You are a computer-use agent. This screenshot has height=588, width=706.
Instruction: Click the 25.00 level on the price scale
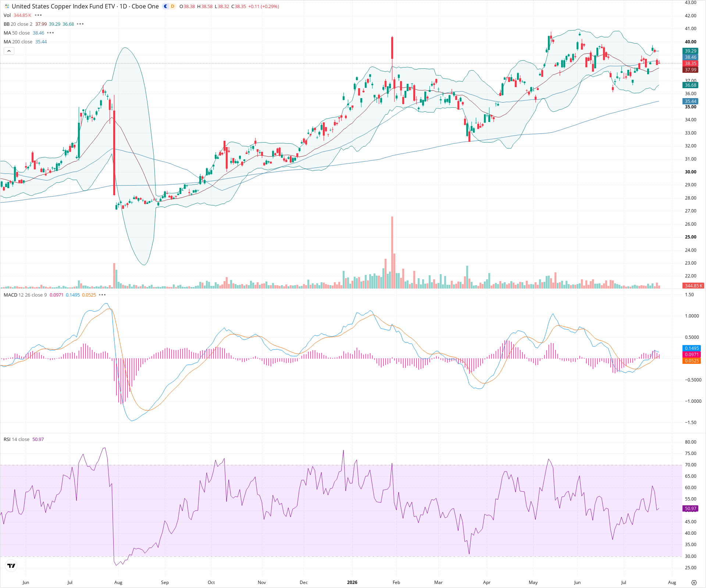click(x=691, y=237)
